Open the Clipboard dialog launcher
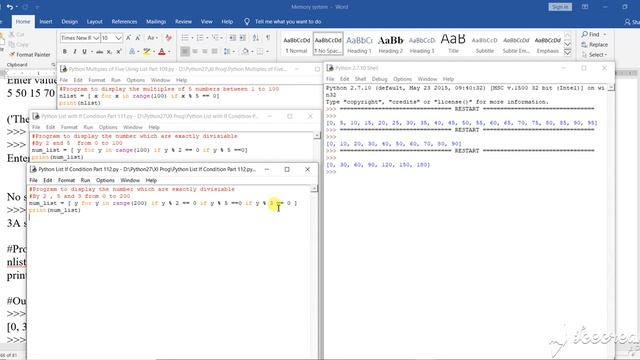 (53, 65)
